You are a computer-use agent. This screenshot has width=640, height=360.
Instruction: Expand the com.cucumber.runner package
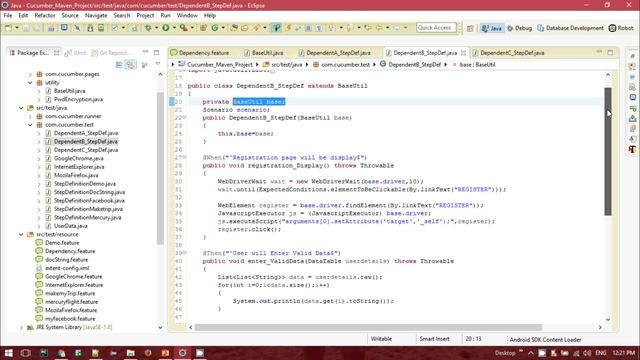tap(30, 116)
